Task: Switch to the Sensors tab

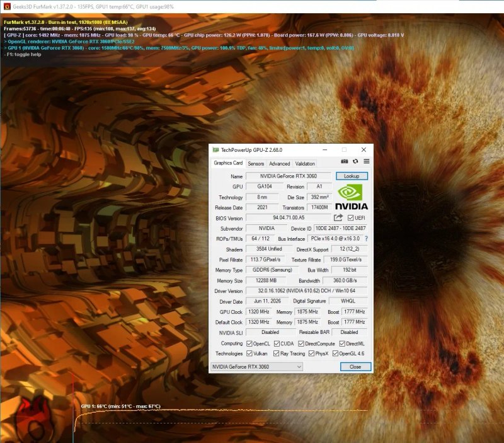Action: point(256,164)
